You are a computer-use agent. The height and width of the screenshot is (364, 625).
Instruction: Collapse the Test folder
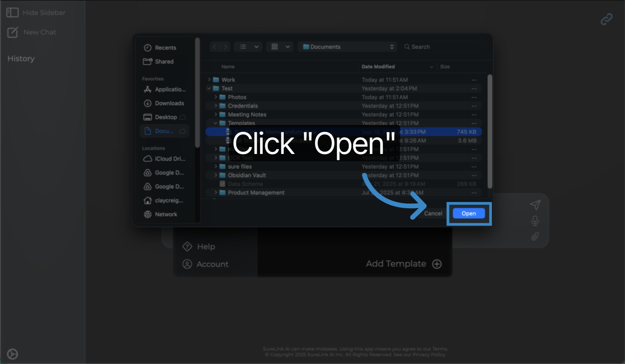tap(209, 88)
